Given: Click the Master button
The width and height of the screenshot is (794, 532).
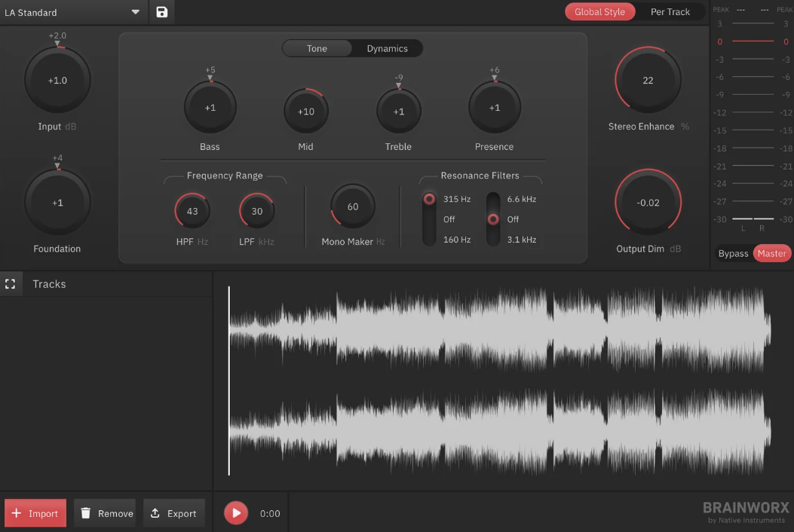Looking at the screenshot, I should pyautogui.click(x=771, y=253).
